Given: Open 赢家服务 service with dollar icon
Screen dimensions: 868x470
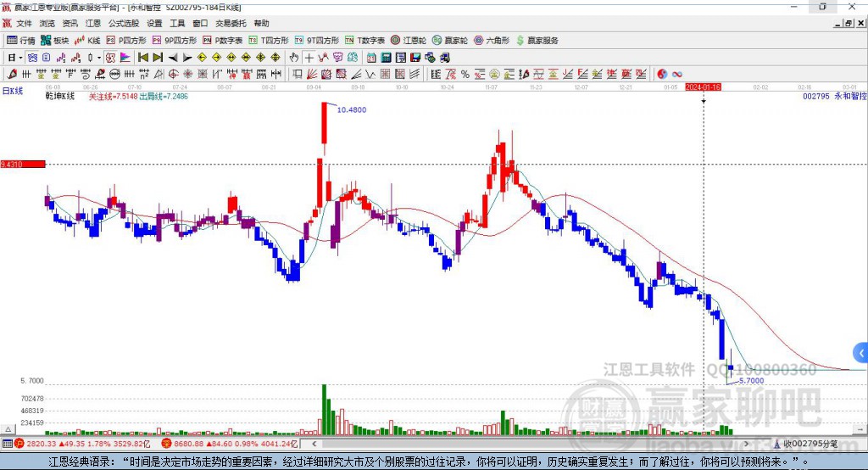Looking at the screenshot, I should pos(537,41).
